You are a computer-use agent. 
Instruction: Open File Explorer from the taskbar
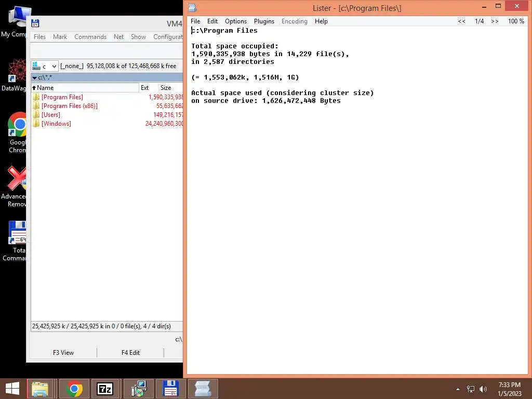[x=39, y=389]
